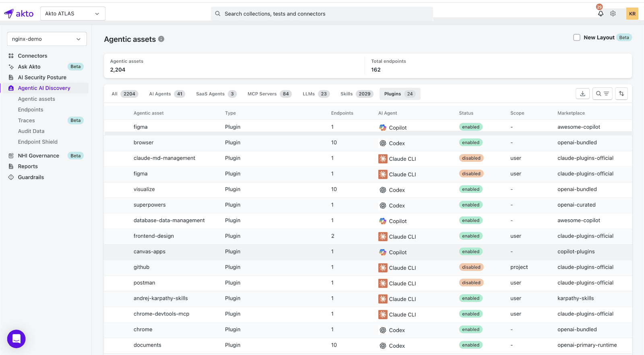This screenshot has width=644, height=355.
Task: Click the Endpoints column header
Action: [342, 113]
